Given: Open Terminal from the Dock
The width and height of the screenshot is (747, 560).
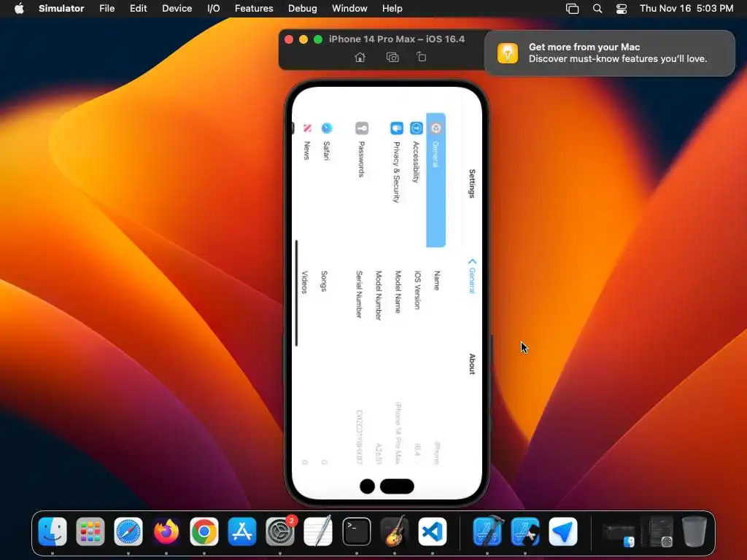Looking at the screenshot, I should pos(356,532).
